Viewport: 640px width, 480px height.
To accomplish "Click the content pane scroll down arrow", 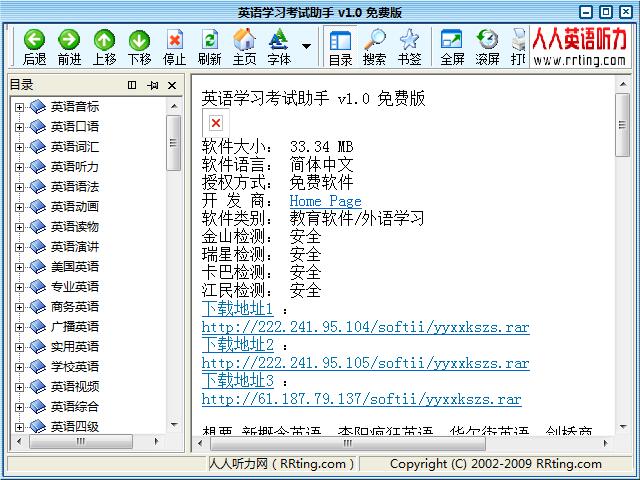I will point(623,427).
